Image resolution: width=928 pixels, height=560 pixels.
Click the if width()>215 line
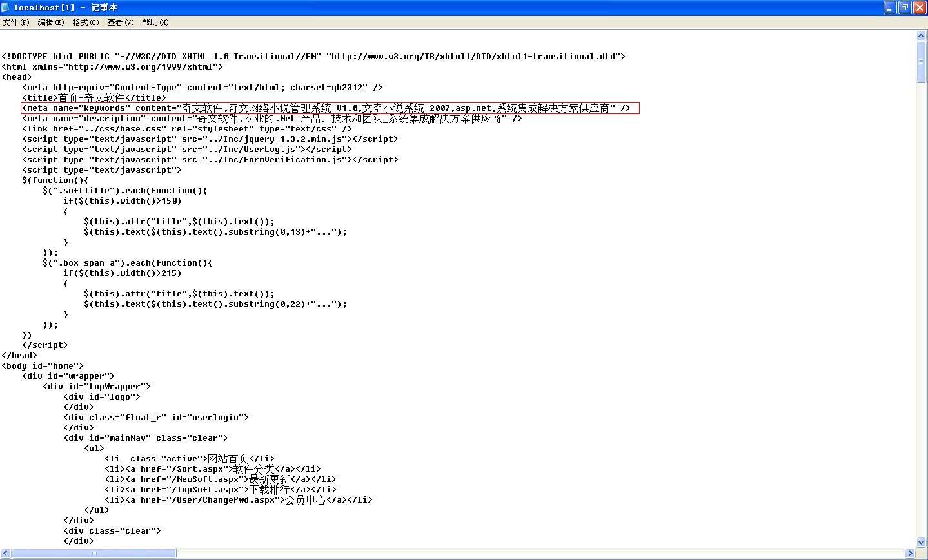point(123,273)
